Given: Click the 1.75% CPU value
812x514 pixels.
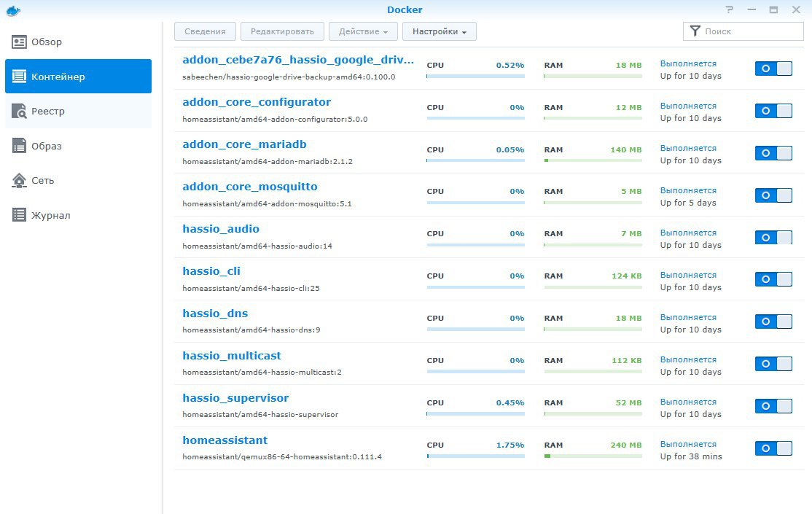Looking at the screenshot, I should [510, 445].
